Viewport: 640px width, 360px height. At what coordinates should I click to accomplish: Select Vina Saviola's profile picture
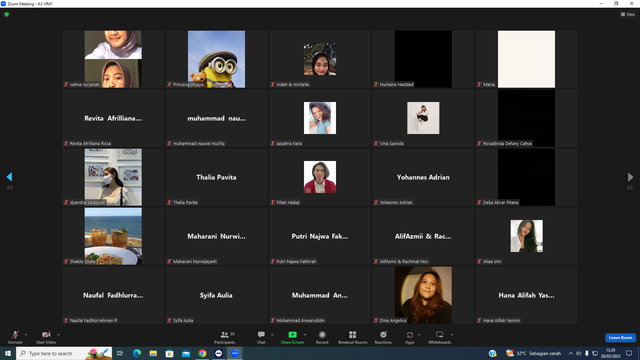[x=423, y=118]
